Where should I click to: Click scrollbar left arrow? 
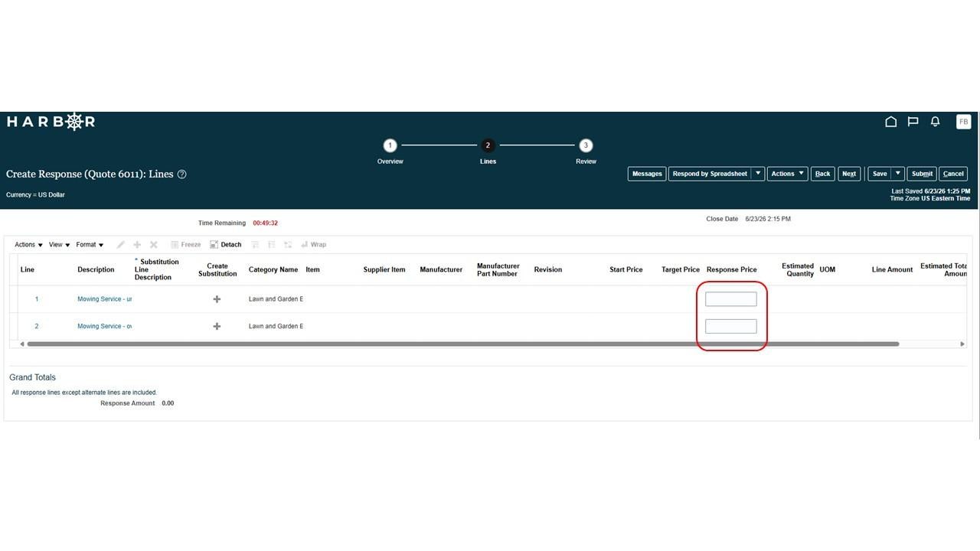(21, 344)
